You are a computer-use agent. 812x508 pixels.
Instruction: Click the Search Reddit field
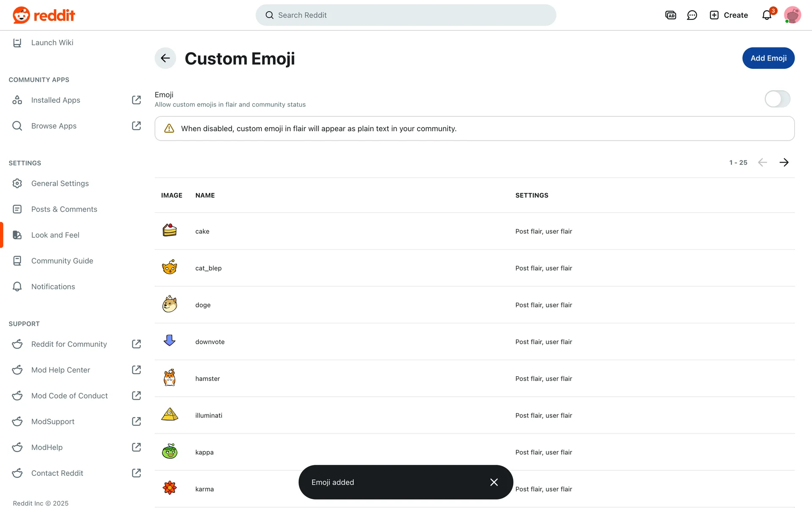point(405,15)
